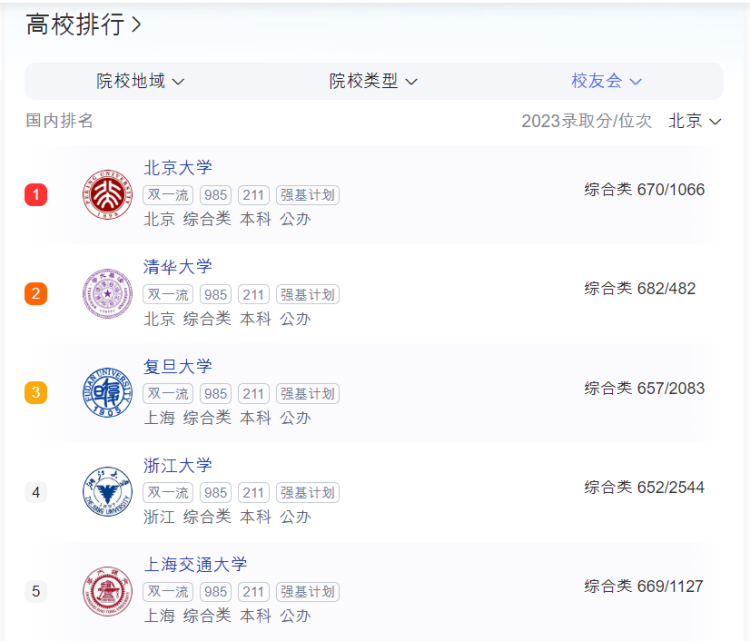Click 上海 综合类 本科 公办 under 复旦大学
Viewport: 750px width, 641px height.
[x=227, y=418]
